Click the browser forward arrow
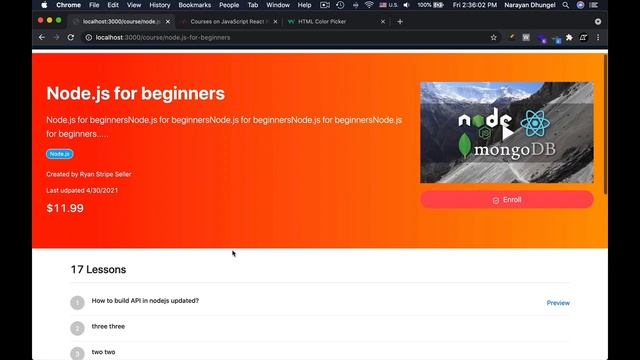Screen dimensions: 640x360 (56, 37)
